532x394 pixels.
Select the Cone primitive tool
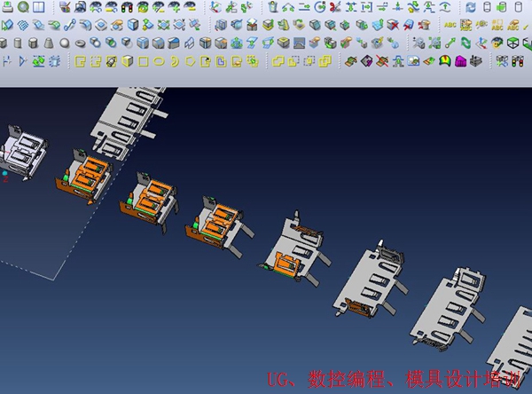pos(46,43)
